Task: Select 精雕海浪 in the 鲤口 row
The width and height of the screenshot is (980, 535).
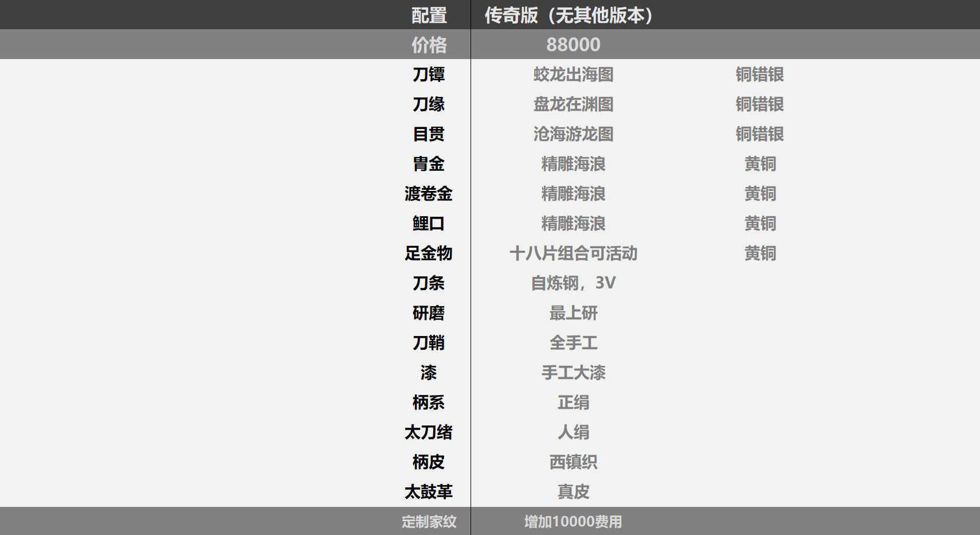Action: point(573,224)
